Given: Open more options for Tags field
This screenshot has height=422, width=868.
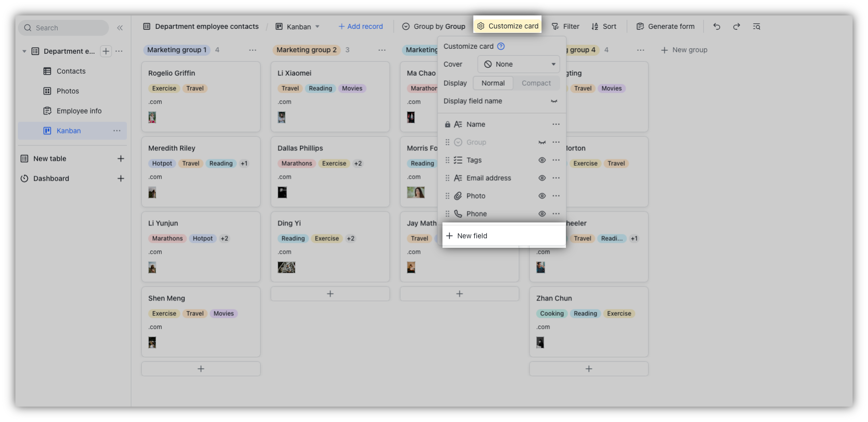Looking at the screenshot, I should [x=556, y=160].
